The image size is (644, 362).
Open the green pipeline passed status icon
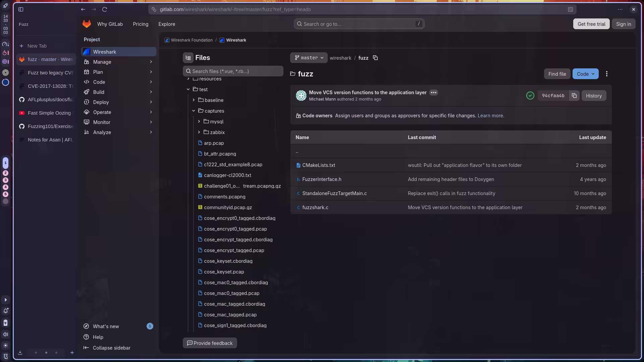pos(530,96)
